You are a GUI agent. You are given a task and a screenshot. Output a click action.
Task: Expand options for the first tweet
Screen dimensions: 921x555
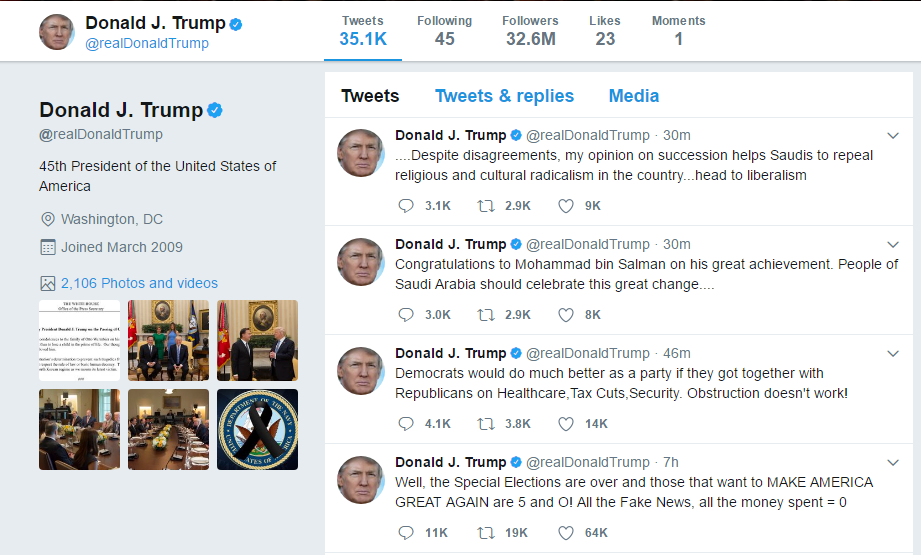pyautogui.click(x=894, y=136)
